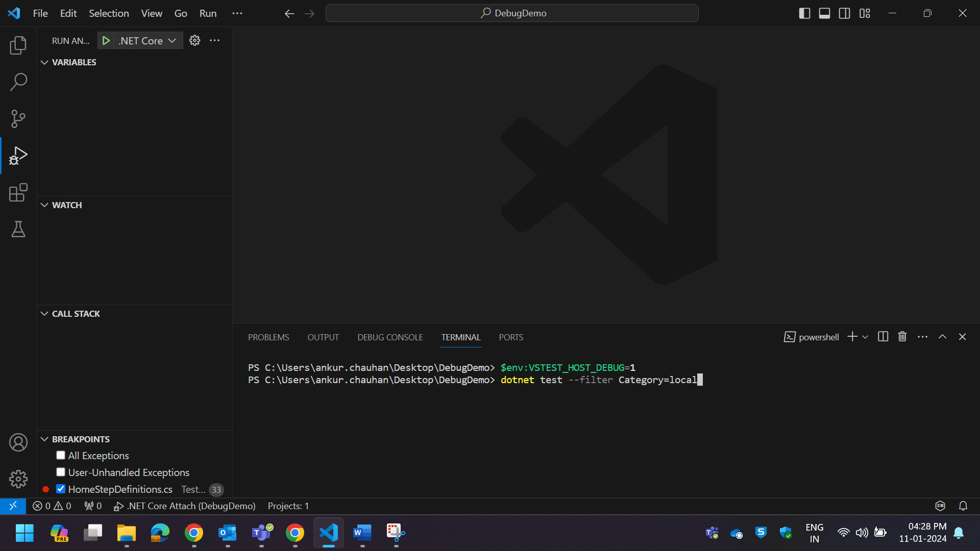
Task: Collapse the VARIABLES section
Action: point(45,62)
